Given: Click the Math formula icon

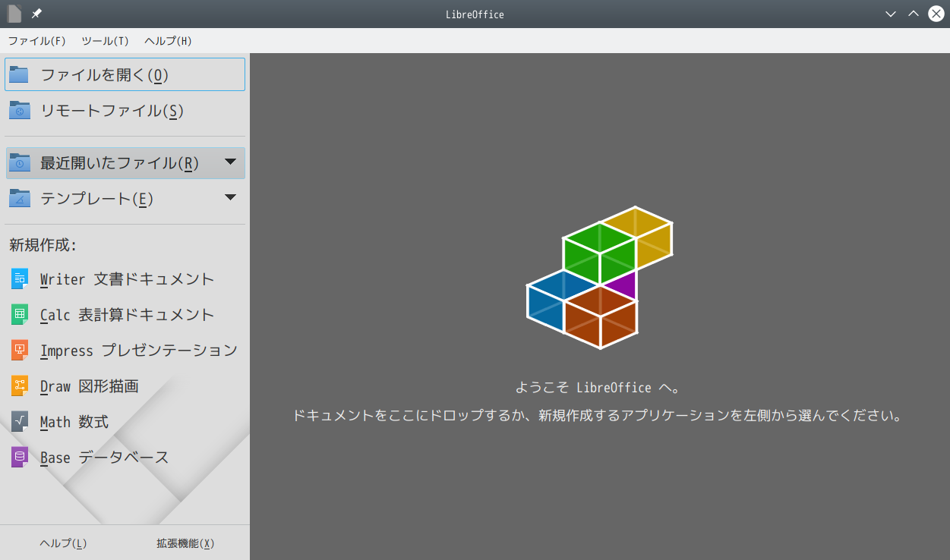Looking at the screenshot, I should click(x=20, y=422).
